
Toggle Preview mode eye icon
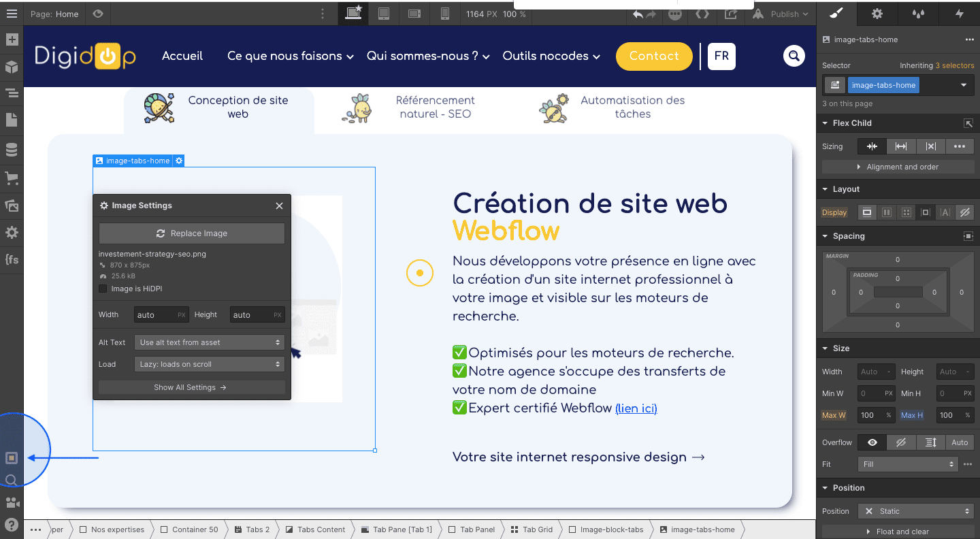(x=98, y=14)
